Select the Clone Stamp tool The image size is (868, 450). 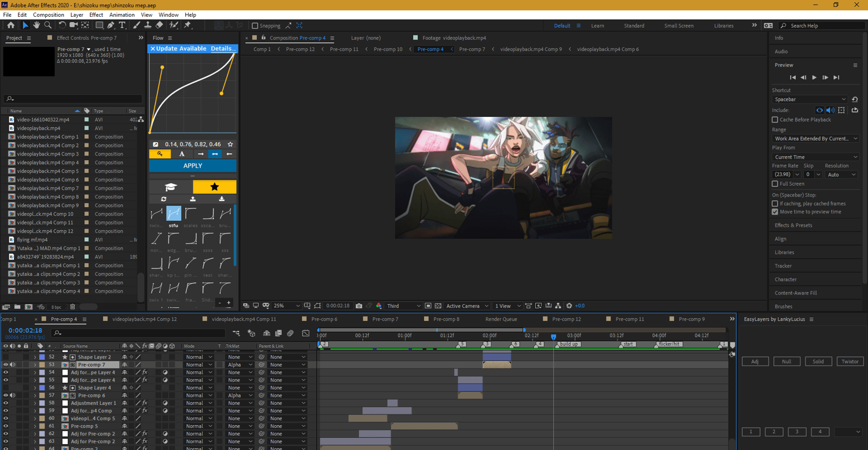pos(148,25)
